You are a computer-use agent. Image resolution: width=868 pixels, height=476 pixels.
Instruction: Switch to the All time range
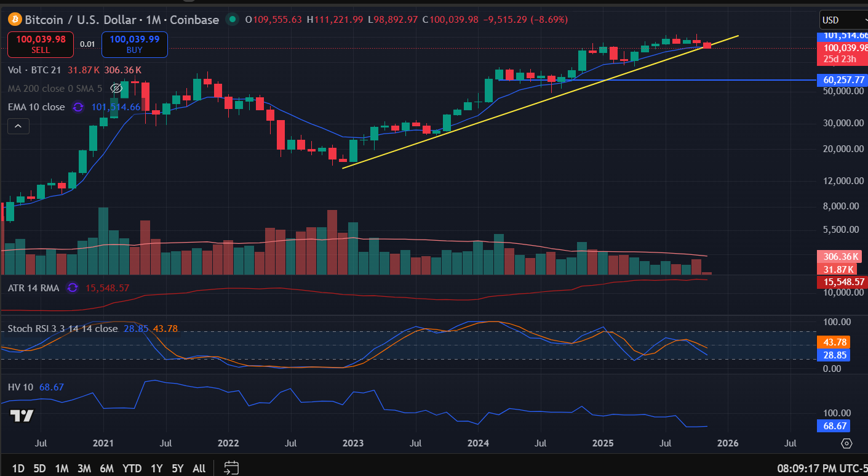pos(199,469)
